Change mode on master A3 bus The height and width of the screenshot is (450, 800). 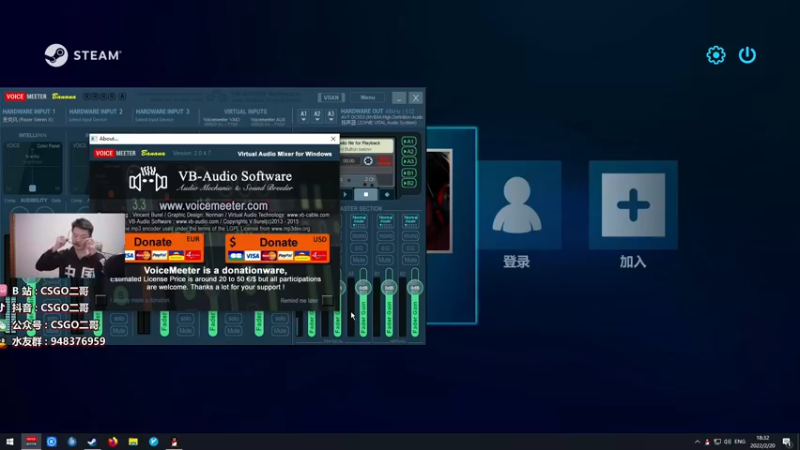359,220
